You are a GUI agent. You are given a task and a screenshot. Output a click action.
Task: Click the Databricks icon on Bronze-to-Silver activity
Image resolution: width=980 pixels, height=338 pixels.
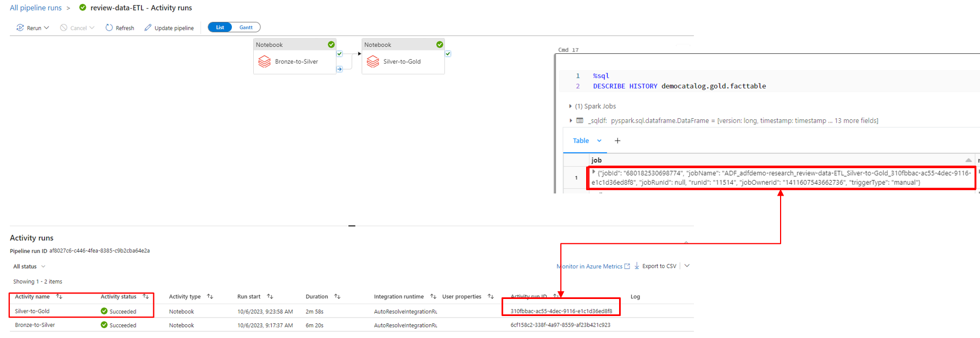(x=264, y=62)
